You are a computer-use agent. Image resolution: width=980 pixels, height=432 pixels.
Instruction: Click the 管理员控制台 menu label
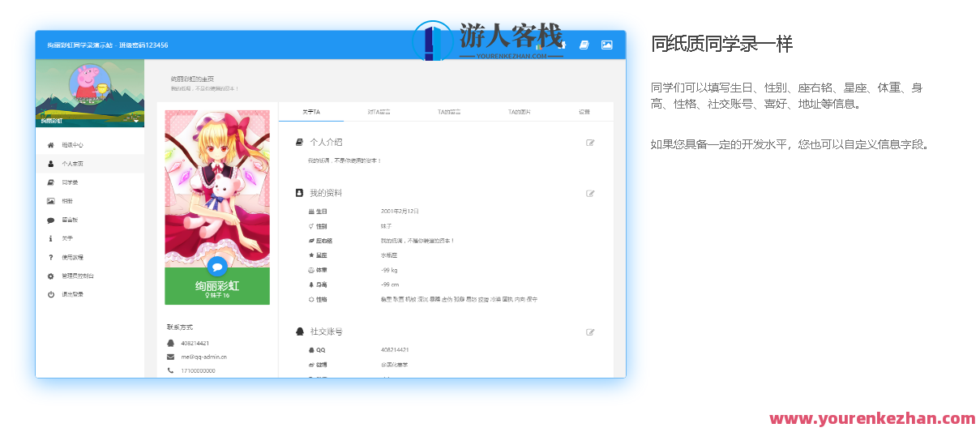click(78, 276)
